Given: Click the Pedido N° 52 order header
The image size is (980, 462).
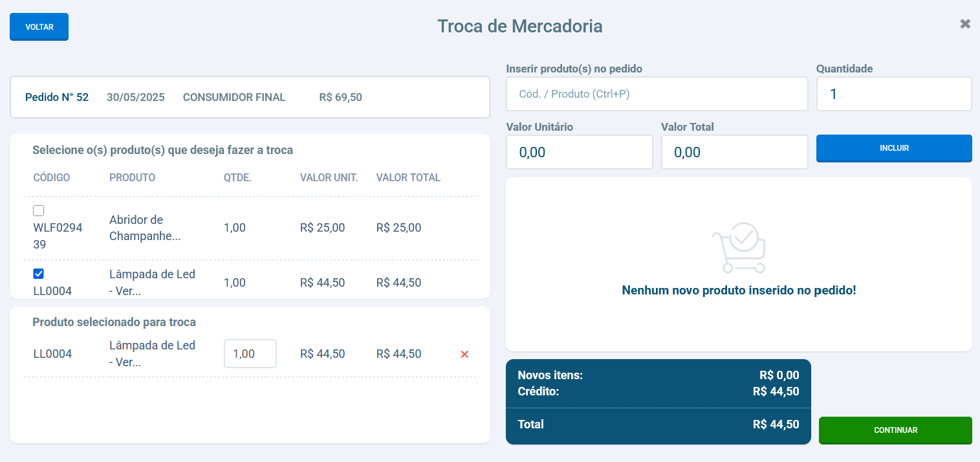Looking at the screenshot, I should click(57, 98).
